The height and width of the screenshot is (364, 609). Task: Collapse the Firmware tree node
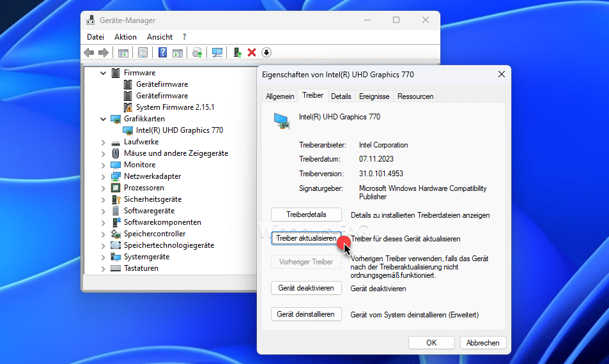(103, 73)
